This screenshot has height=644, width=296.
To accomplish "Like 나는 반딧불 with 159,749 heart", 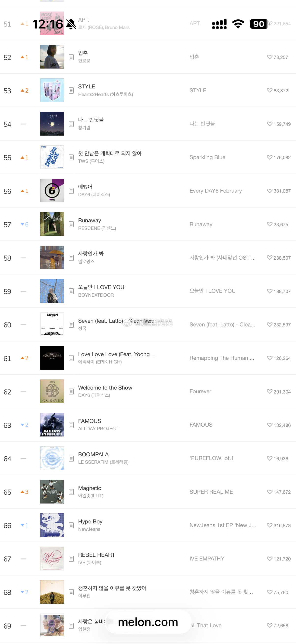I will pos(269,124).
